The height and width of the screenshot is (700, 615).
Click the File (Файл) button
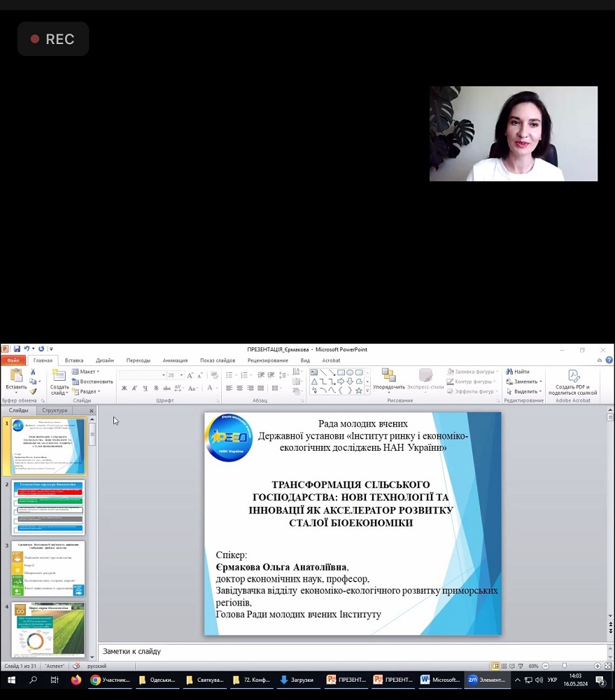coord(13,360)
